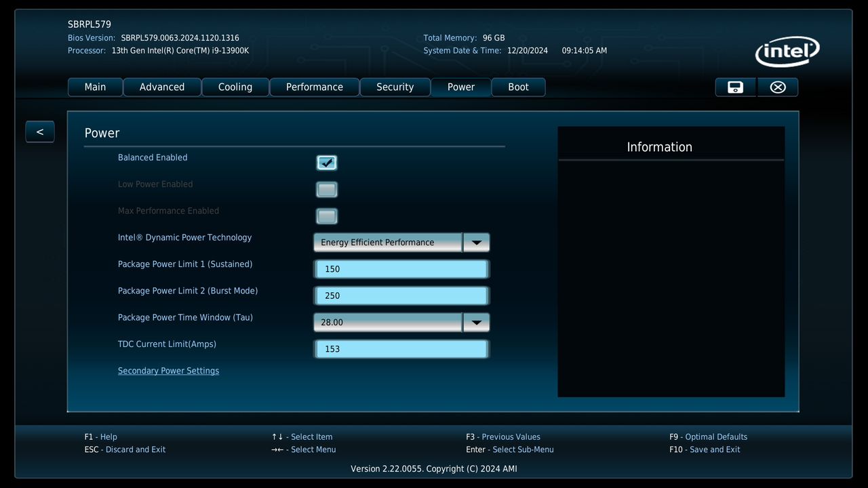Click the save (floppy disk) icon
Viewport: 868px width, 488px height.
(x=735, y=87)
